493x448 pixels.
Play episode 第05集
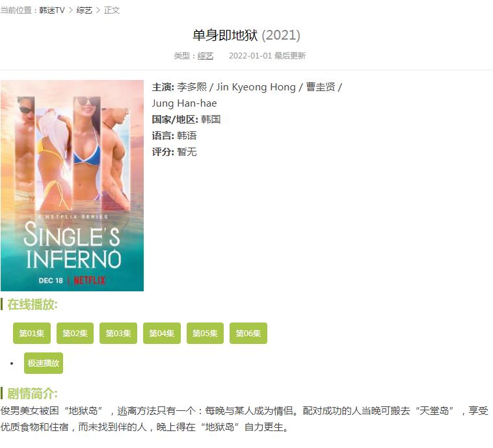(x=205, y=333)
